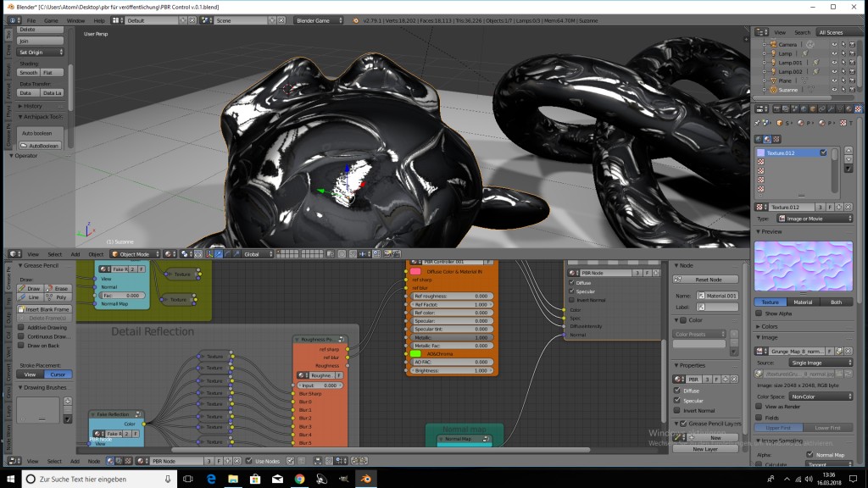Open the checkered Texture properties tab icon
Image resolution: width=868 pixels, height=488 pixels.
click(857, 108)
